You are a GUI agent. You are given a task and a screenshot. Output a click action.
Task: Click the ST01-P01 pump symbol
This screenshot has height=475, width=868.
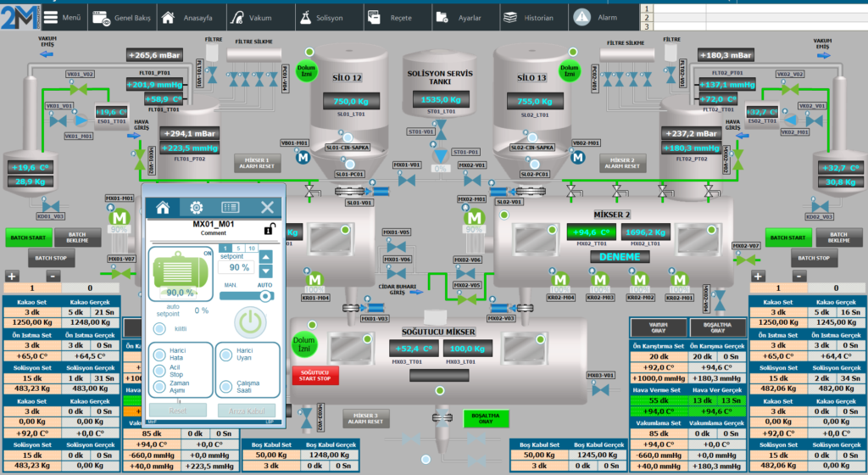(440, 155)
